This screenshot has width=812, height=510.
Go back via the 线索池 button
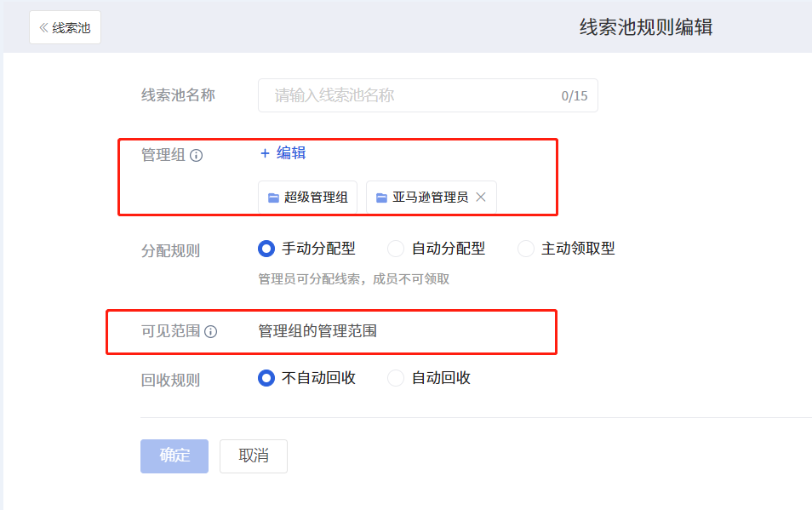pos(66,27)
